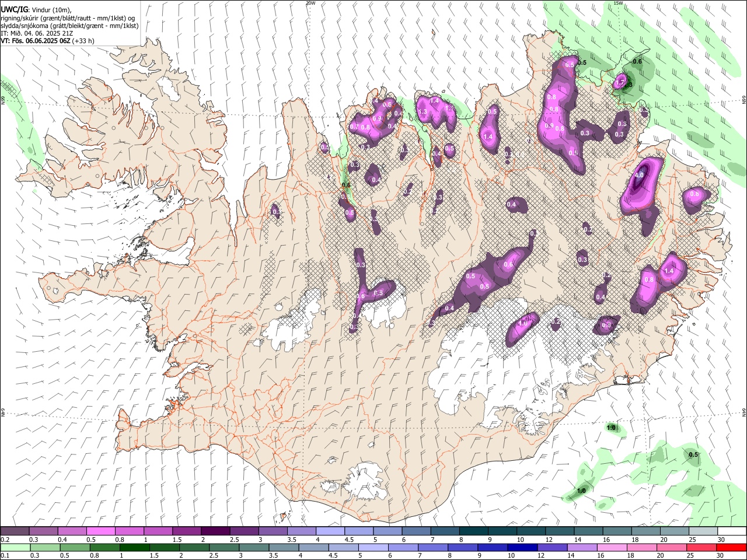This screenshot has width=747, height=560.
Task: Pick the bright red 30+ lower legend swatch
Action: 731,547
